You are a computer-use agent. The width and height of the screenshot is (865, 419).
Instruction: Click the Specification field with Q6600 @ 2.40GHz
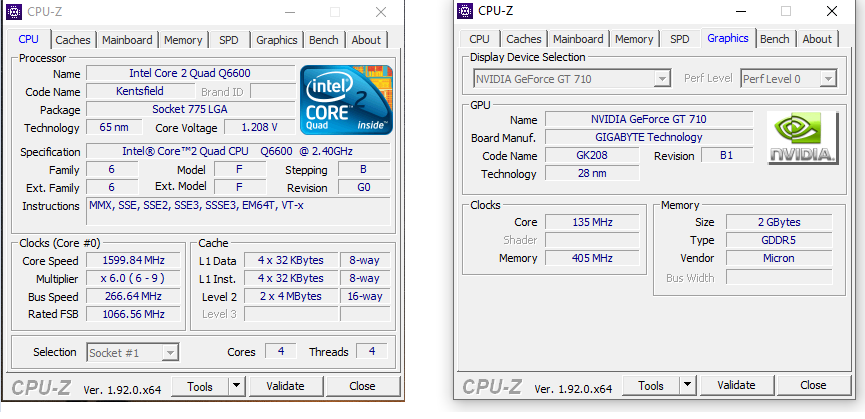238,151
